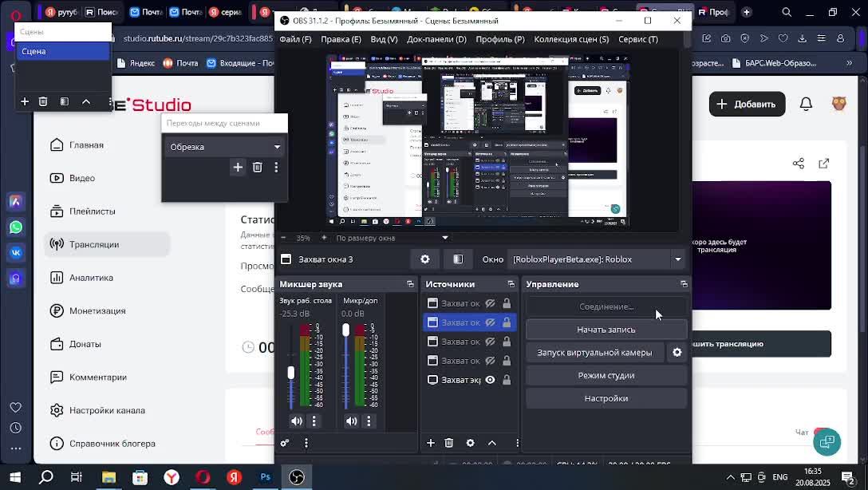Open the Вид (V) menu
The image size is (868, 490).
(x=385, y=39)
